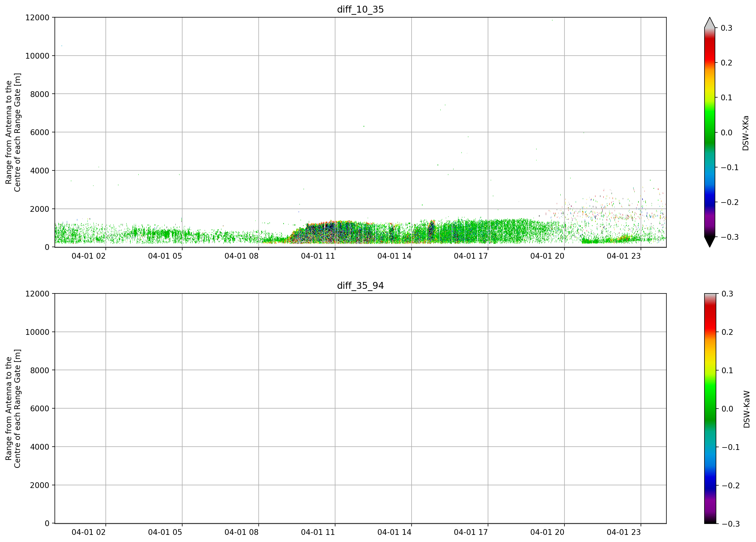
Task: Click the 12000 y-tick on the diff_35_94 plot
Action: click(x=37, y=294)
